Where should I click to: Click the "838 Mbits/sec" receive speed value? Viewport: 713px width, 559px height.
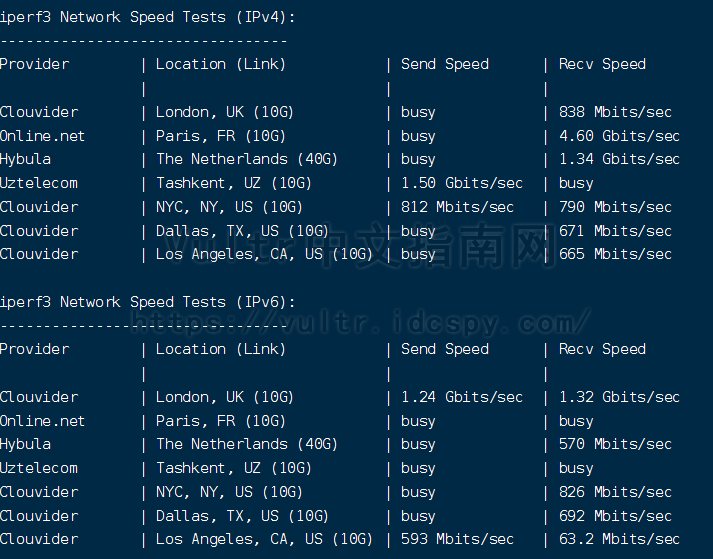click(615, 112)
